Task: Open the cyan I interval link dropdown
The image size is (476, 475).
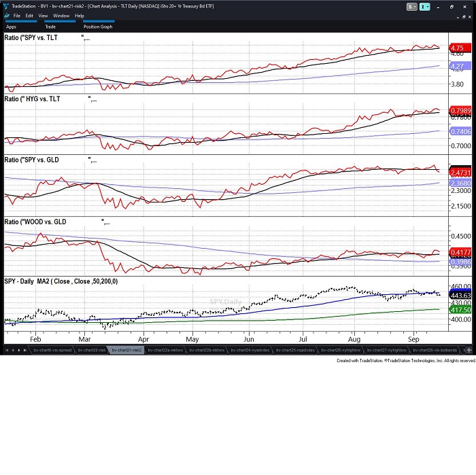Action: click(424, 7)
